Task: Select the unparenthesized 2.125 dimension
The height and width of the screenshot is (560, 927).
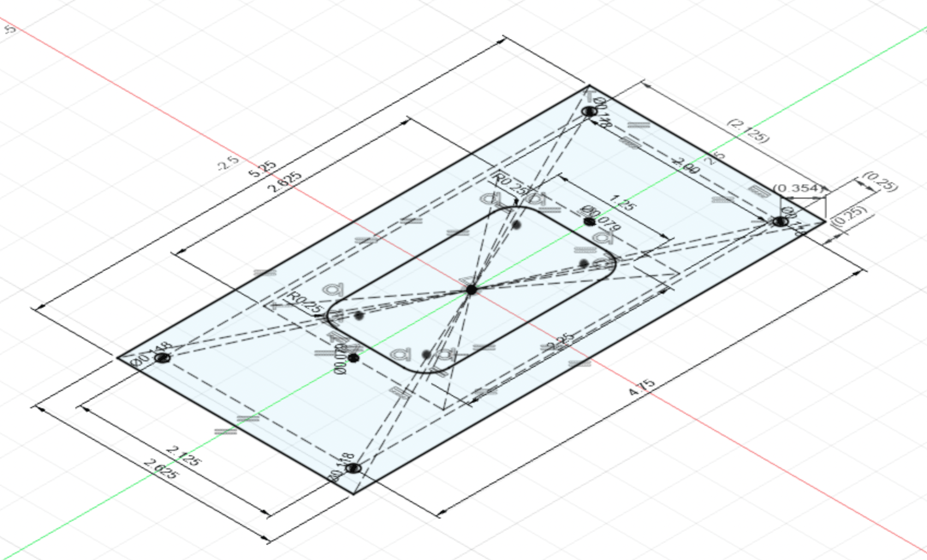Action: point(183,456)
